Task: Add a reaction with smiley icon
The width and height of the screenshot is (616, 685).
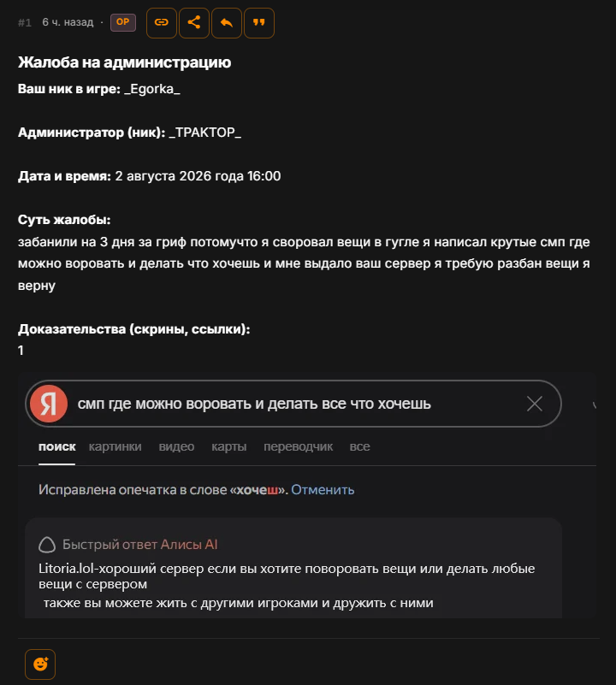Action: [40, 664]
